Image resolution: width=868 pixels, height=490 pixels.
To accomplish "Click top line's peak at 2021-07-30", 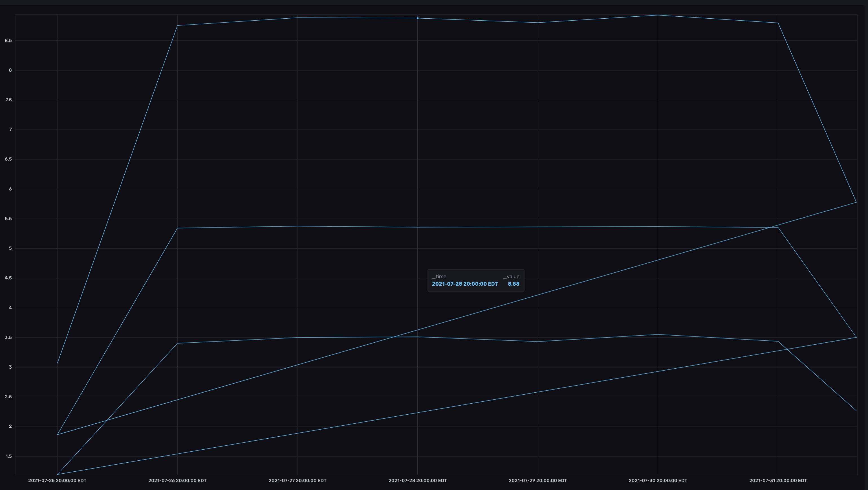I will [658, 15].
